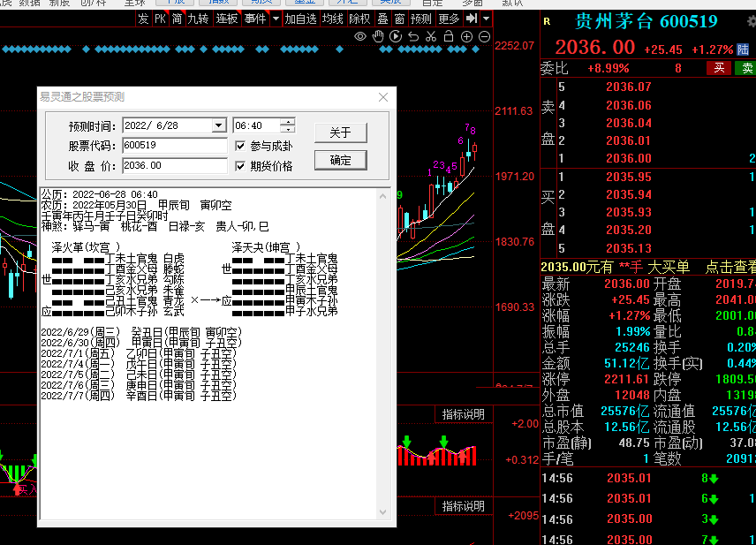Image resolution: width=756 pixels, height=545 pixels.
Task: Click the jump-to-end arrow icon
Action: coord(472,19)
